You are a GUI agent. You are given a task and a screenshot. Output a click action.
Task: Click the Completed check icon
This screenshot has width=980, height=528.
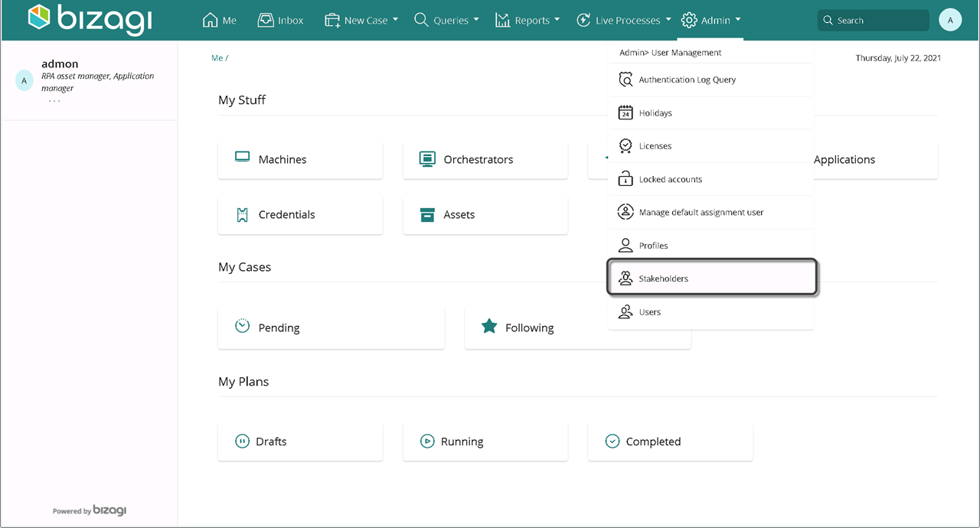(612, 441)
